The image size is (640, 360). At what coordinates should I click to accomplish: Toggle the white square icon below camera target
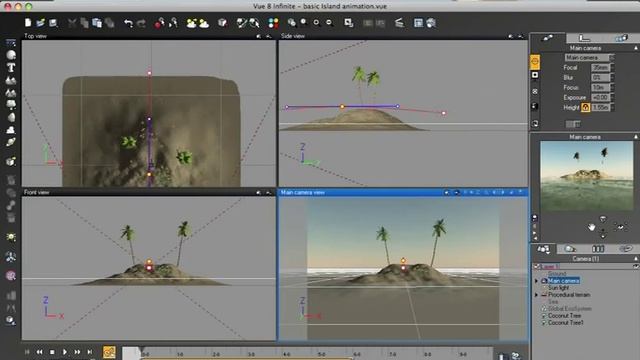pyautogui.click(x=535, y=76)
